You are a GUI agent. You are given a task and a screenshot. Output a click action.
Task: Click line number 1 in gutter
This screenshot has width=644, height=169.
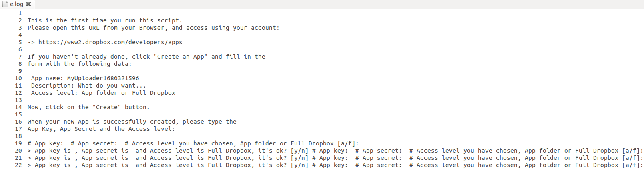pyautogui.click(x=20, y=13)
